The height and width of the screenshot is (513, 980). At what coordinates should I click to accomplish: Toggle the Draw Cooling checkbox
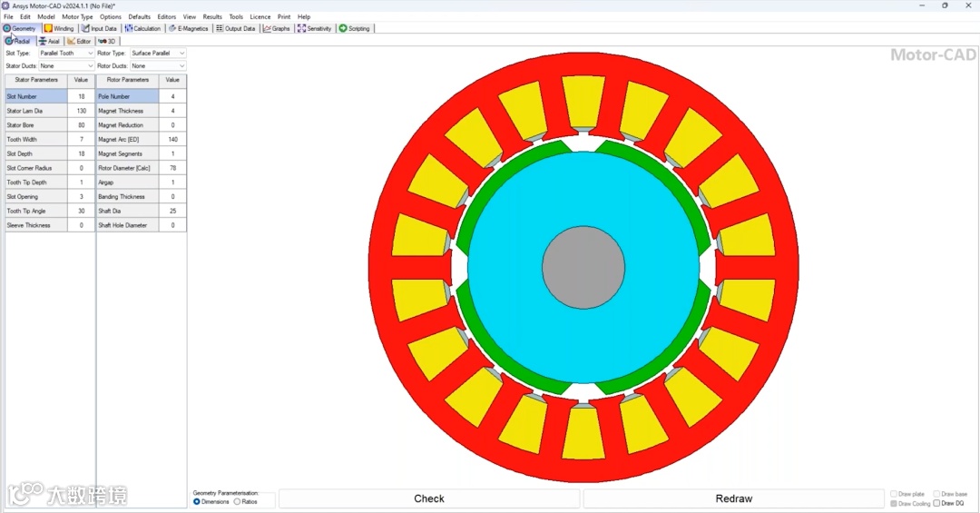point(894,503)
